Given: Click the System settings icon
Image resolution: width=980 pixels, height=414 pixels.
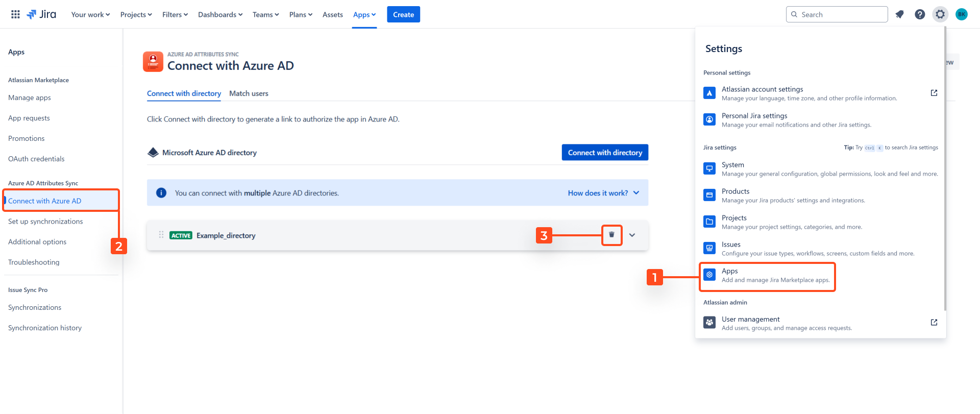Looking at the screenshot, I should click(x=709, y=168).
